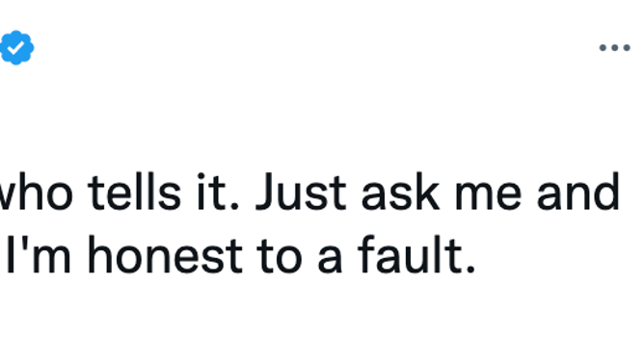The image size is (644, 362).
Task: Click the word "honest" in the tweet
Action: click(x=165, y=255)
